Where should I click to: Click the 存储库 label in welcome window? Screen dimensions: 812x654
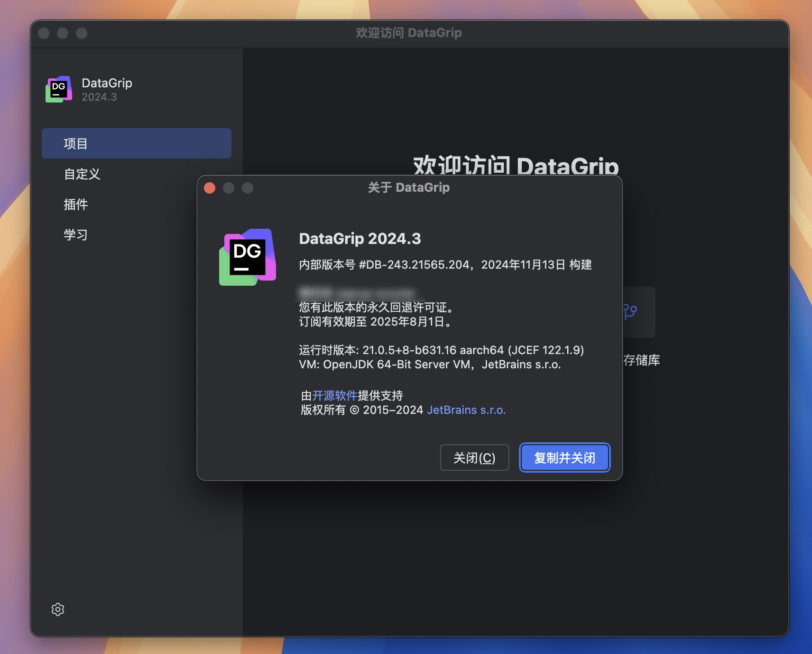click(642, 360)
